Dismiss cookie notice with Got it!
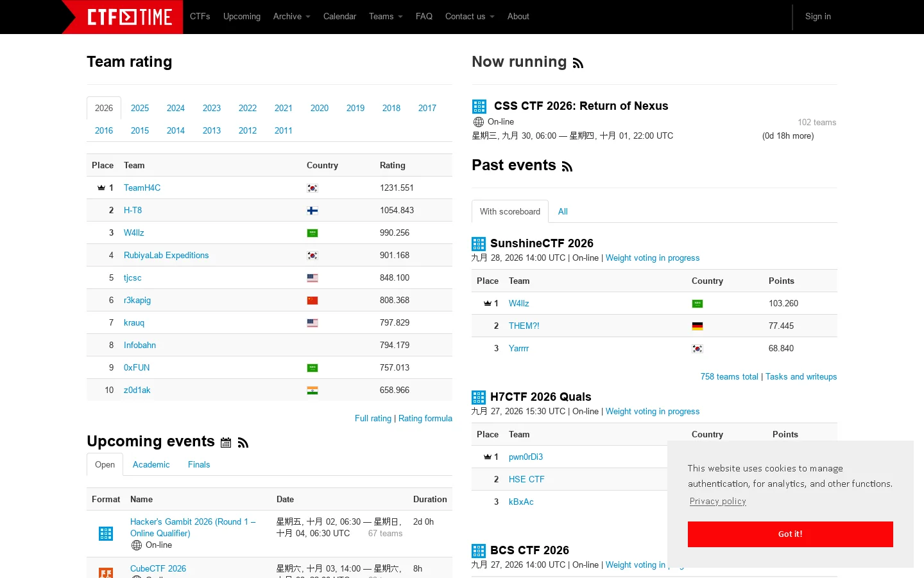 pyautogui.click(x=791, y=534)
